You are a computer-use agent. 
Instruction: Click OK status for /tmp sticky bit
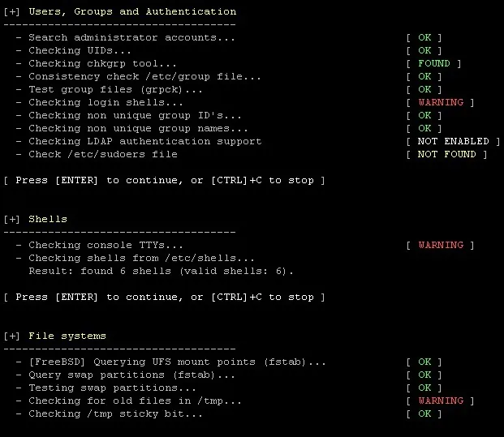424,414
